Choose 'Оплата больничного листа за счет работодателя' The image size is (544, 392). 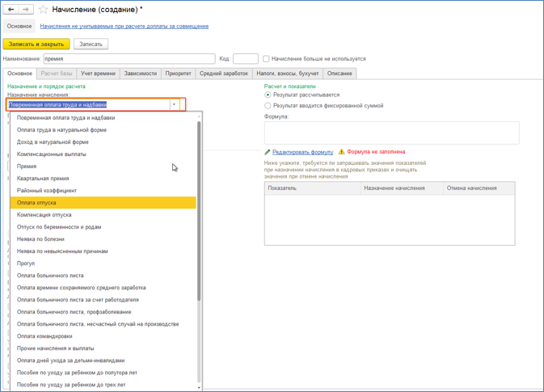coord(103,300)
